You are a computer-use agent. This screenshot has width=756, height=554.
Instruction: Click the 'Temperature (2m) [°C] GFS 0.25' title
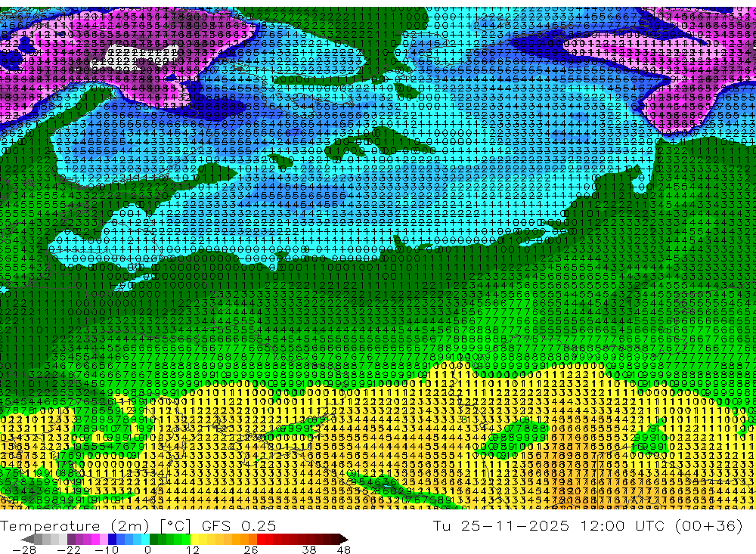138,525
